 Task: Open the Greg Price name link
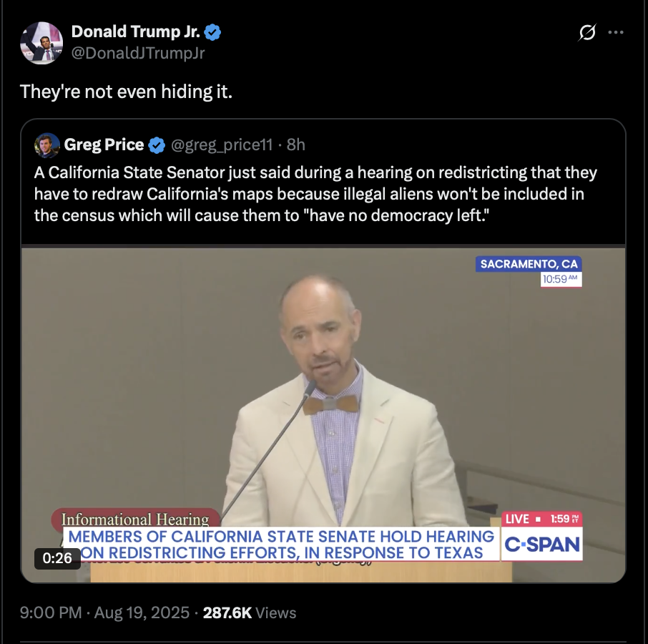[104, 145]
